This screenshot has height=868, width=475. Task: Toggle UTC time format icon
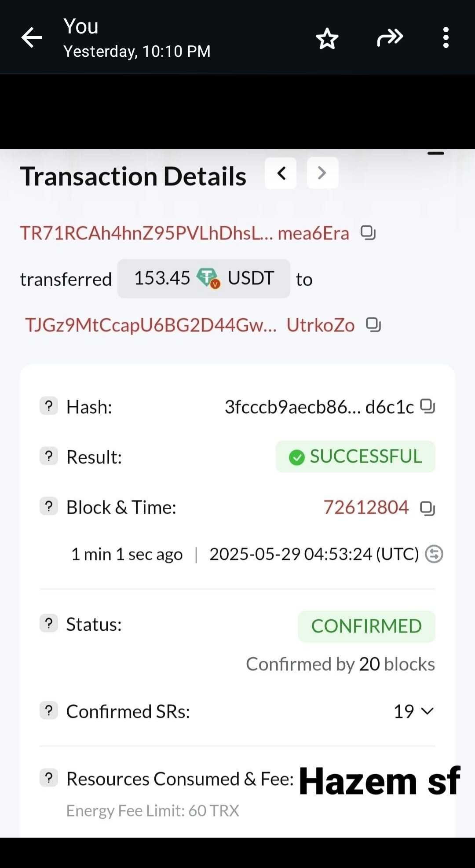coord(434,554)
